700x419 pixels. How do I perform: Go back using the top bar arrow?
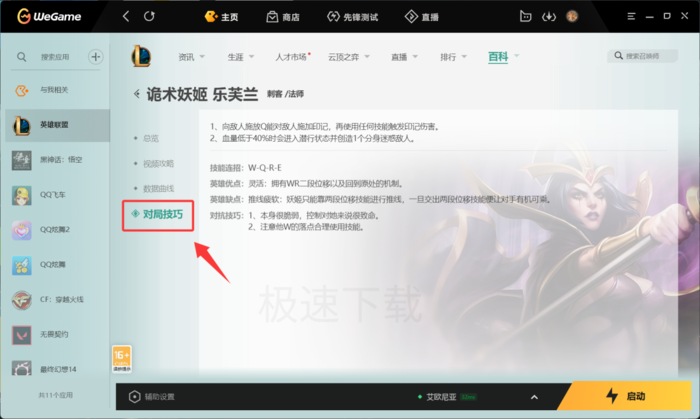[126, 17]
